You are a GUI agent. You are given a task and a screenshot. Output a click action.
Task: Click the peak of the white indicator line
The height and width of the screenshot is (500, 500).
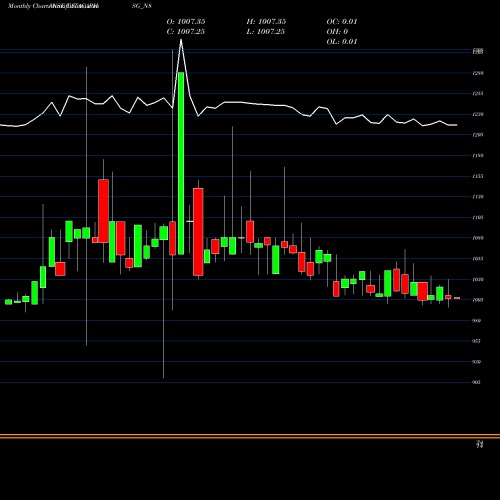(x=181, y=40)
